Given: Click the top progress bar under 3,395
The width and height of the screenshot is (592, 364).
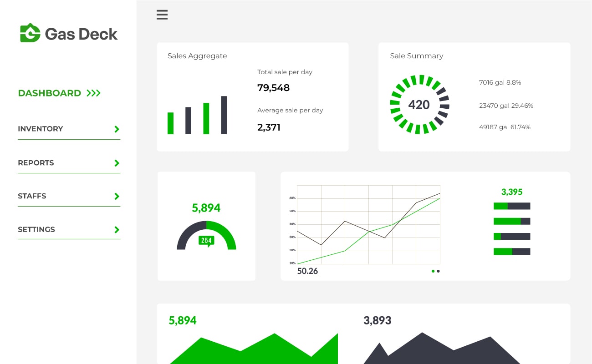Looking at the screenshot, I should (512, 206).
